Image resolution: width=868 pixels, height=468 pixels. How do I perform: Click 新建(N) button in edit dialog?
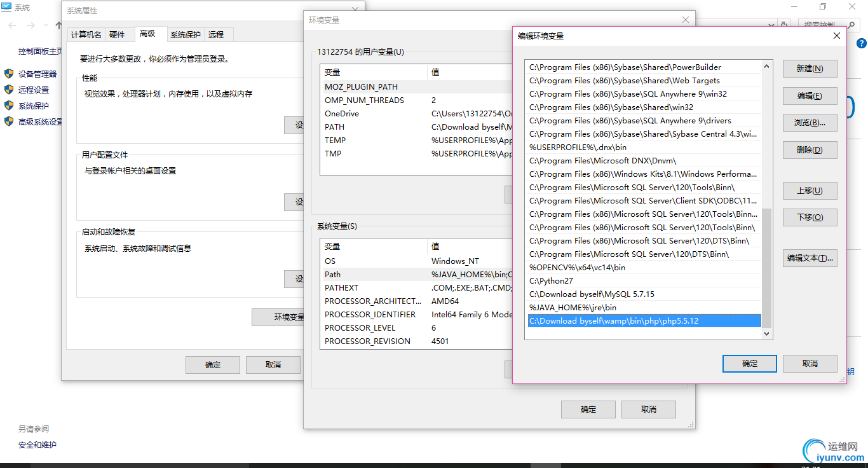(x=810, y=69)
